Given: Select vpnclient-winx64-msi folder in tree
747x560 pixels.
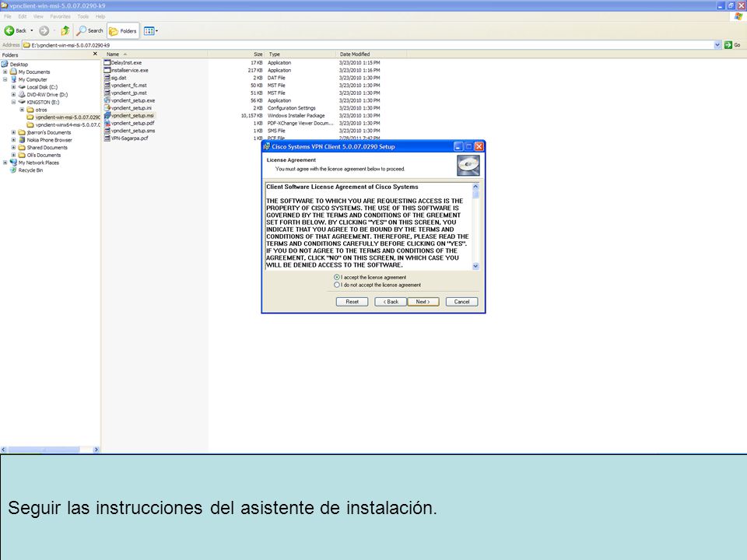Looking at the screenshot, I should 67,124.
